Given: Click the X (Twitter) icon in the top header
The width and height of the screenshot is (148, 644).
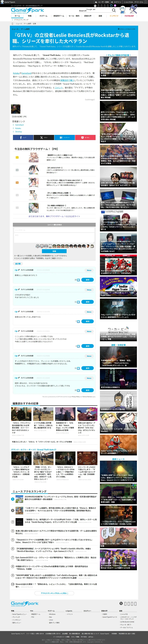Looking at the screenshot, I should (95, 6).
